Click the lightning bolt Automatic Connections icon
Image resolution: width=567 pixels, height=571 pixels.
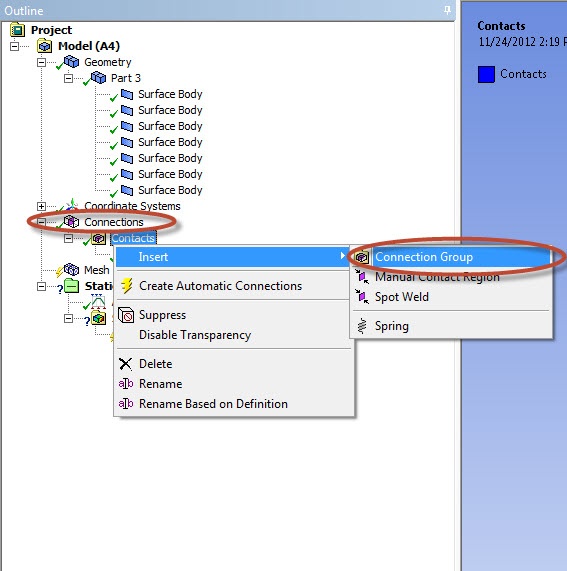point(127,286)
